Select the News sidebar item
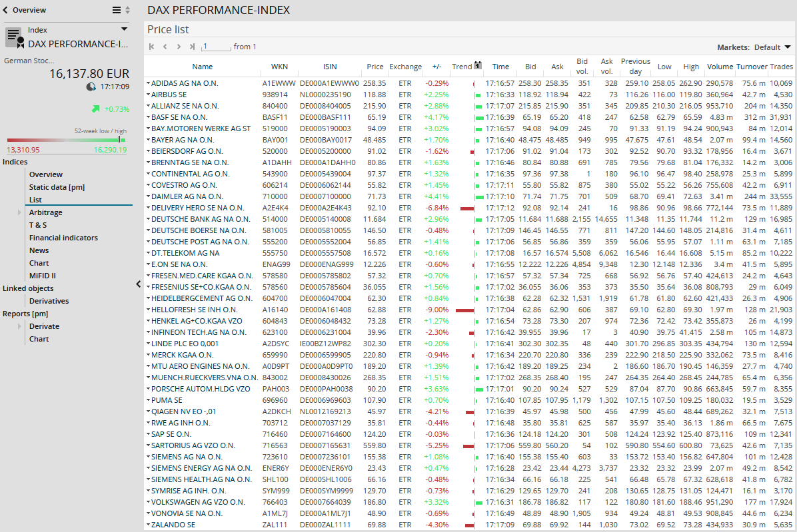This screenshot has height=532, width=797. click(x=39, y=250)
